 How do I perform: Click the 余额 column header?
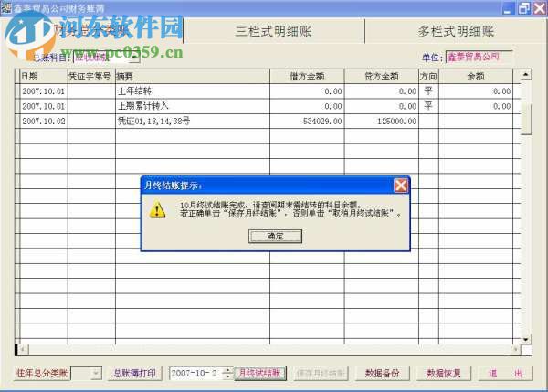pyautogui.click(x=476, y=76)
